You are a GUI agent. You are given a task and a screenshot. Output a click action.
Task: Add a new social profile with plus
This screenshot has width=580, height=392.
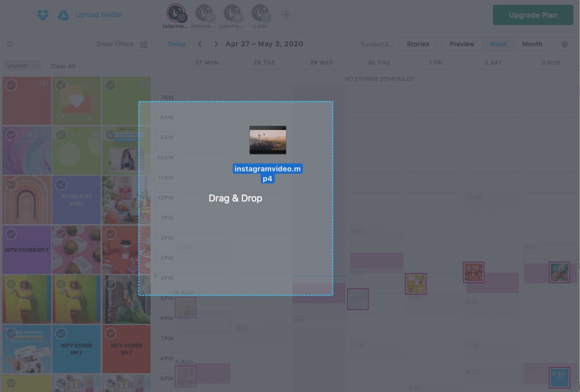[x=286, y=15]
